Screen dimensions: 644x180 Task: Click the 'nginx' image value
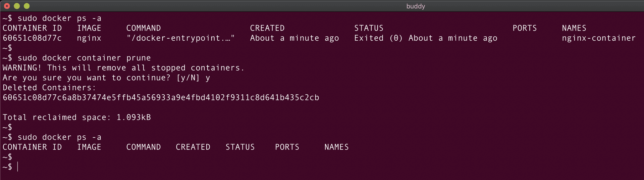[89, 38]
